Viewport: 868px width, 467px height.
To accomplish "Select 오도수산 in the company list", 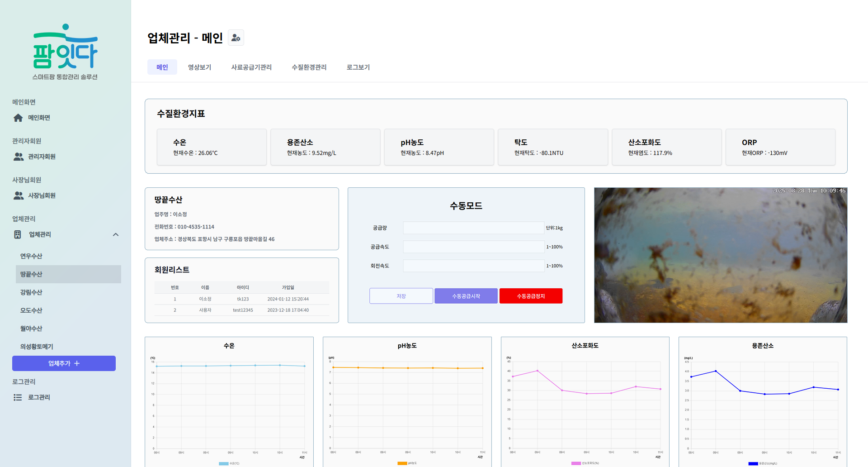I will 68,310.
